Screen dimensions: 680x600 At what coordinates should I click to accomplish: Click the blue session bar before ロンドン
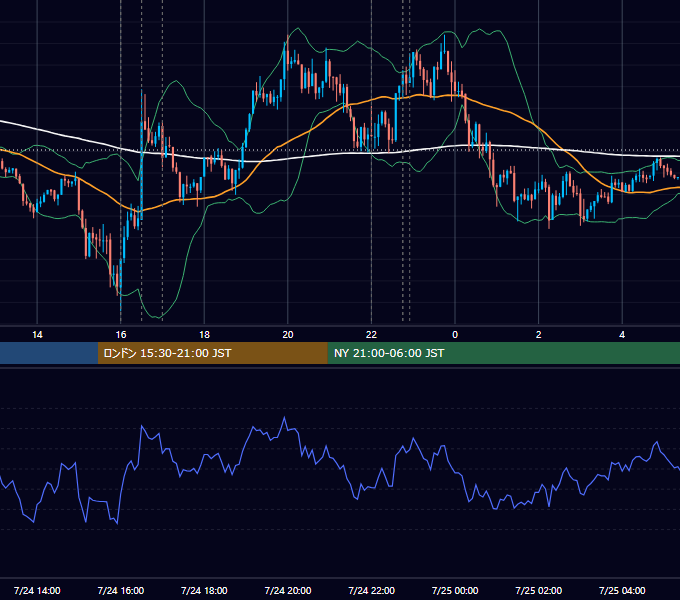tap(49, 353)
